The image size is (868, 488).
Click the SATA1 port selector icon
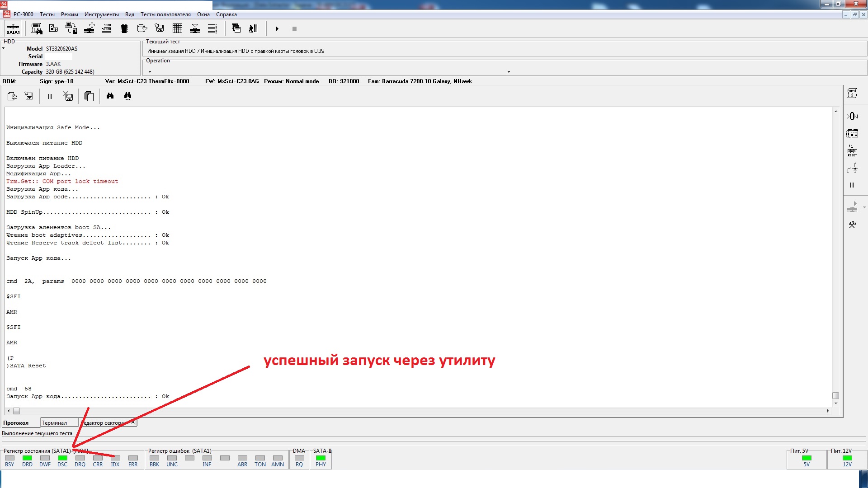point(13,29)
